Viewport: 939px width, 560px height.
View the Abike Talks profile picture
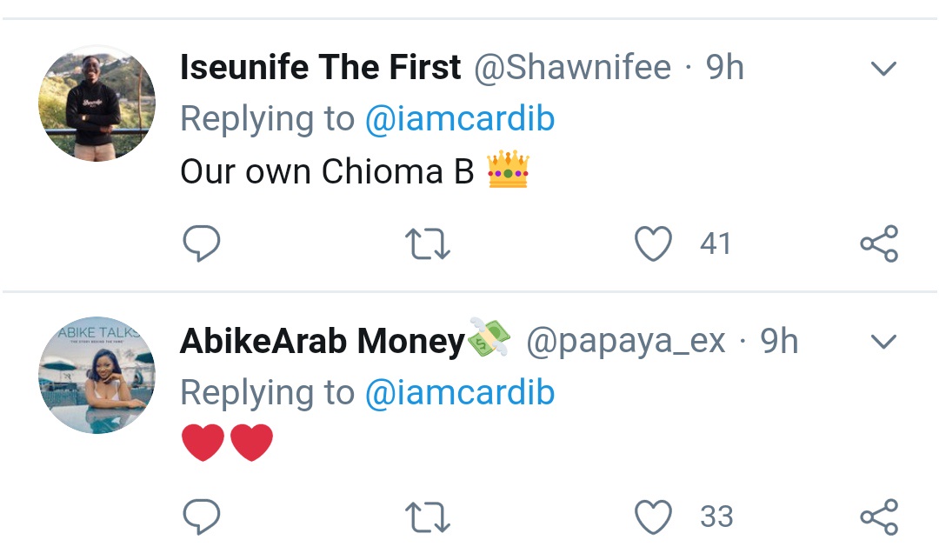pyautogui.click(x=97, y=375)
